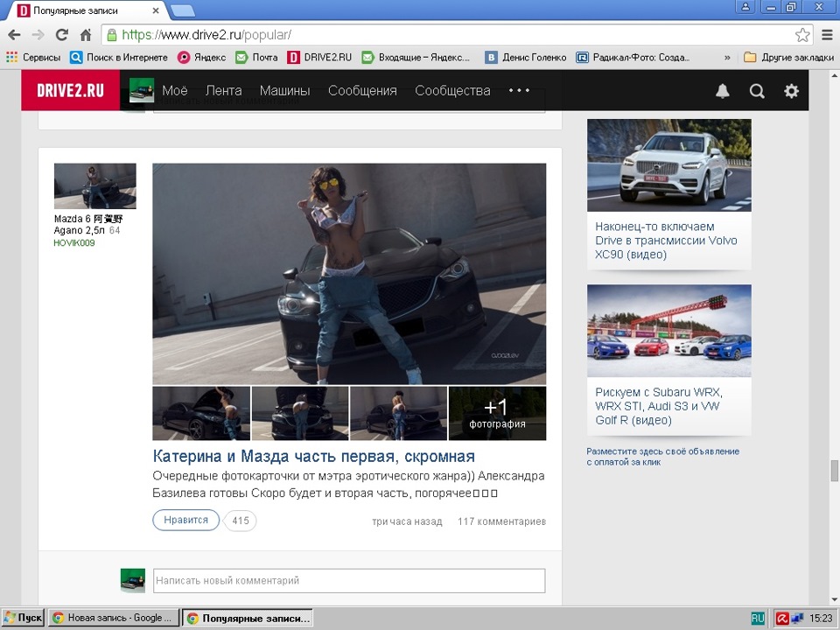
Task: Open the browser home page icon
Action: click(86, 35)
